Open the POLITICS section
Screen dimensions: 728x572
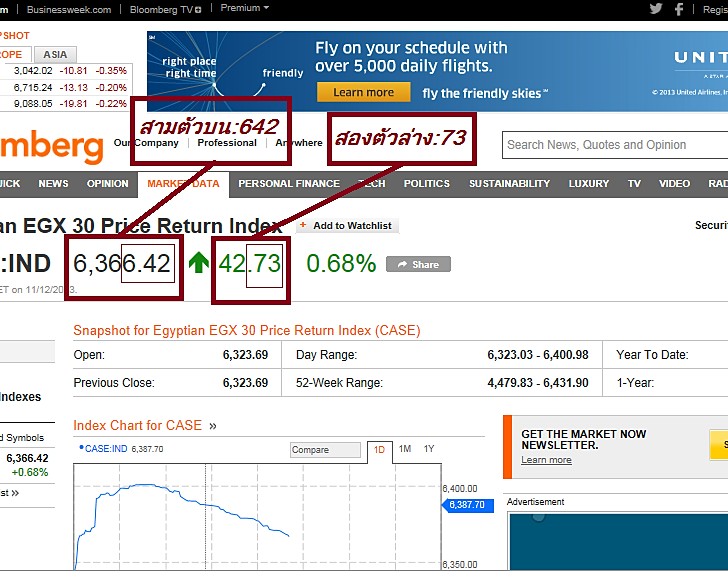click(427, 184)
